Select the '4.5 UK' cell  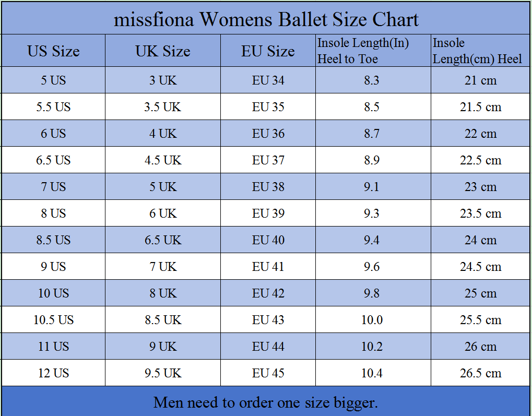(x=163, y=160)
